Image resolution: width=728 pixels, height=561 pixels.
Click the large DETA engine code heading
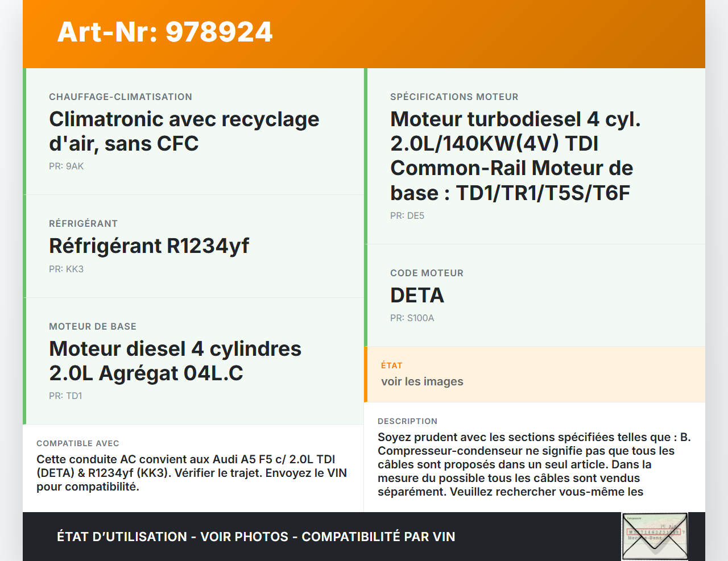[417, 296]
